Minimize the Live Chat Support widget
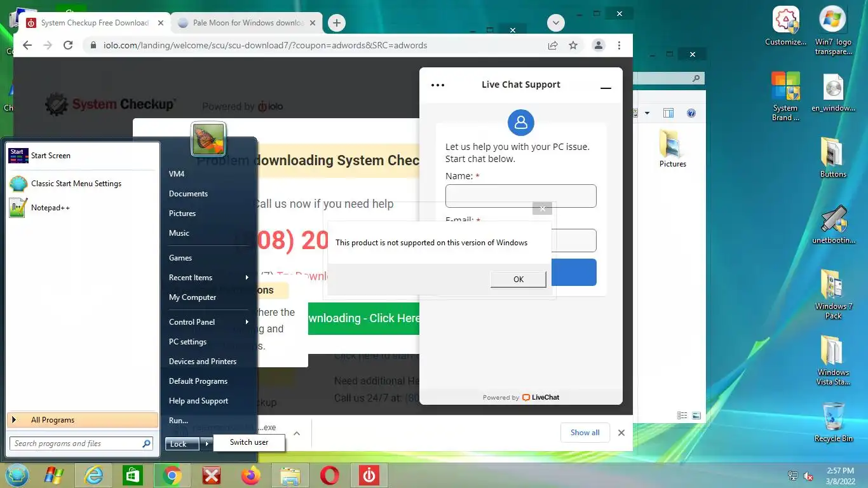868x488 pixels. point(606,88)
